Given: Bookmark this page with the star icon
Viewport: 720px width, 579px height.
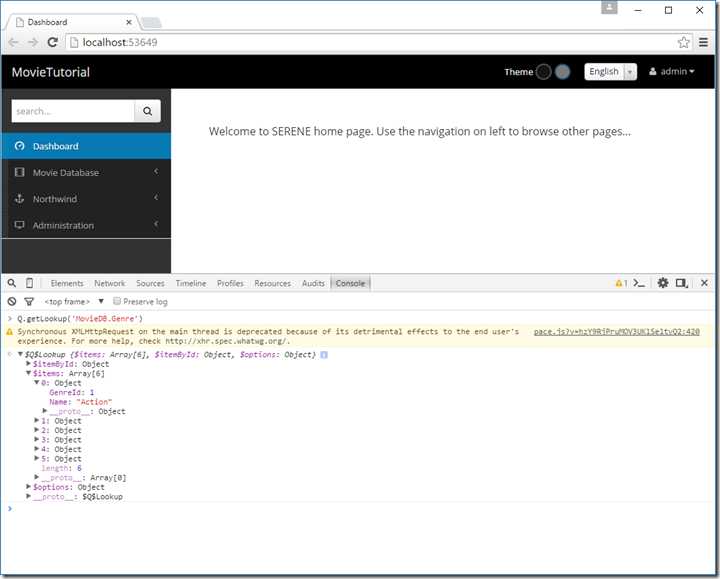Looking at the screenshot, I should tap(683, 42).
